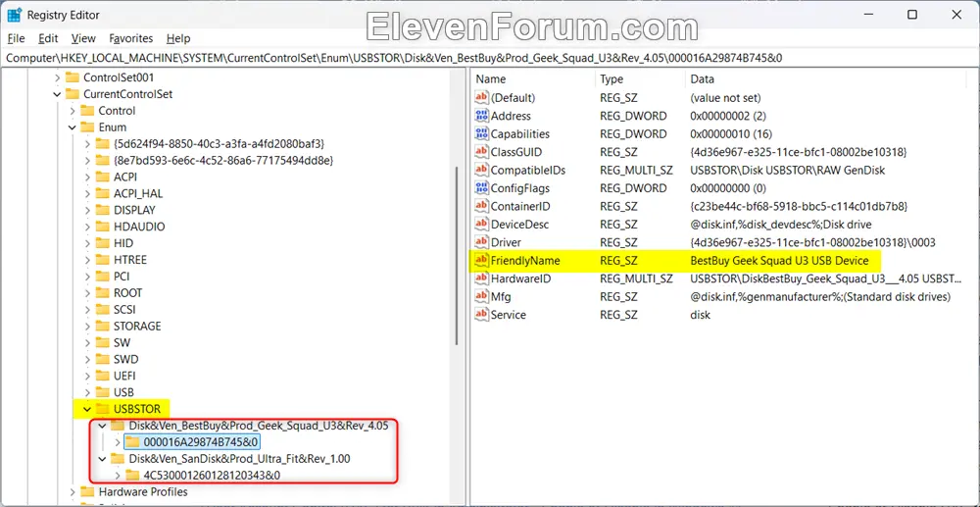980x507 pixels.
Task: Click the Mfg string value icon
Action: click(482, 297)
